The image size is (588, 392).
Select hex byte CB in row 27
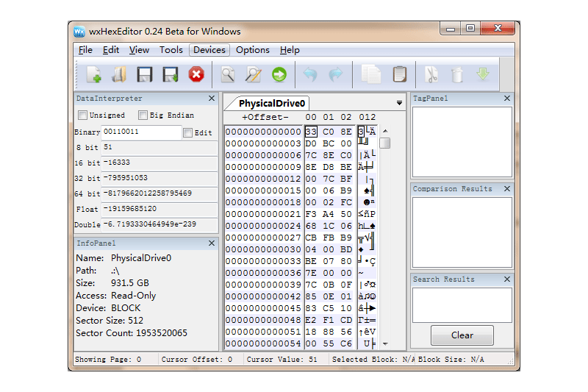311,238
